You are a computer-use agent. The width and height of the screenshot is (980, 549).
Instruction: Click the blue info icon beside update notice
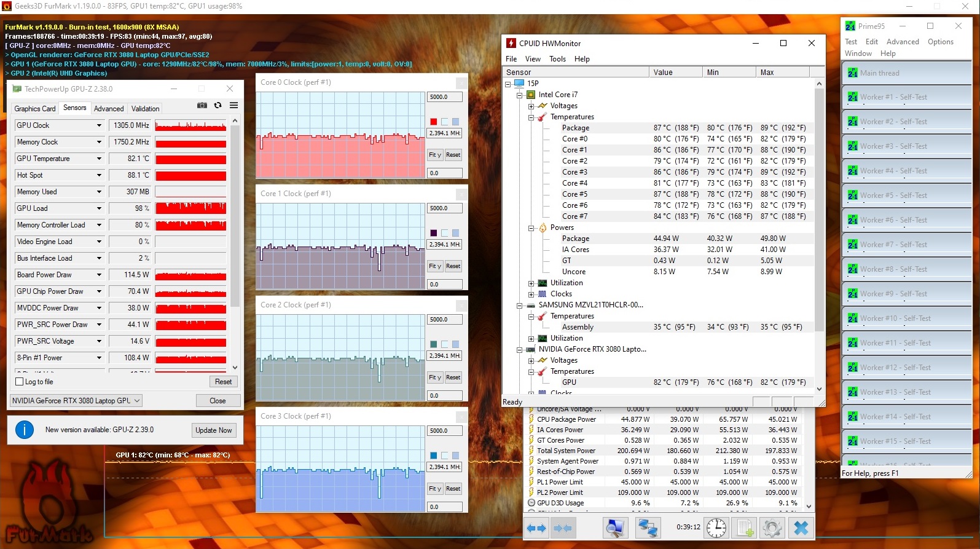25,430
